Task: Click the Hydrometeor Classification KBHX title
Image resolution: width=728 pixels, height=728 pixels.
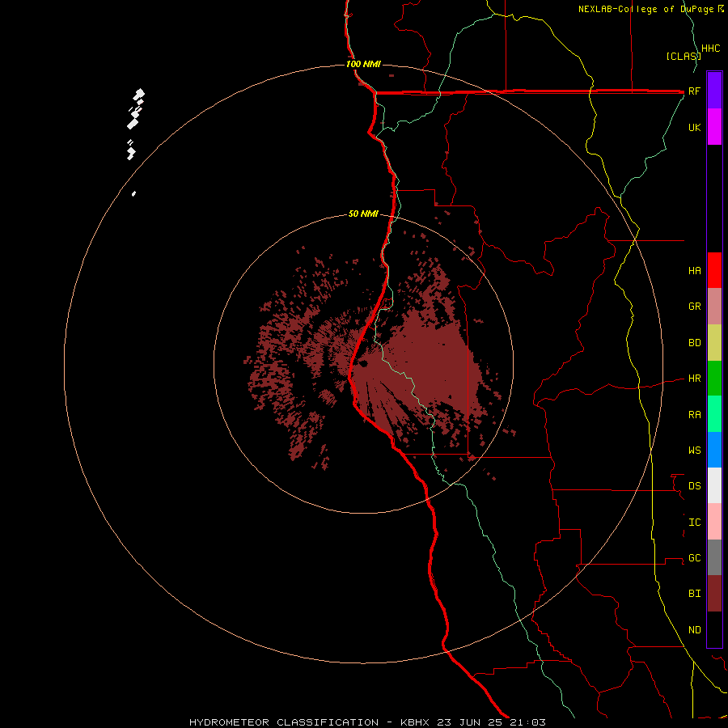Action: [x=368, y=722]
